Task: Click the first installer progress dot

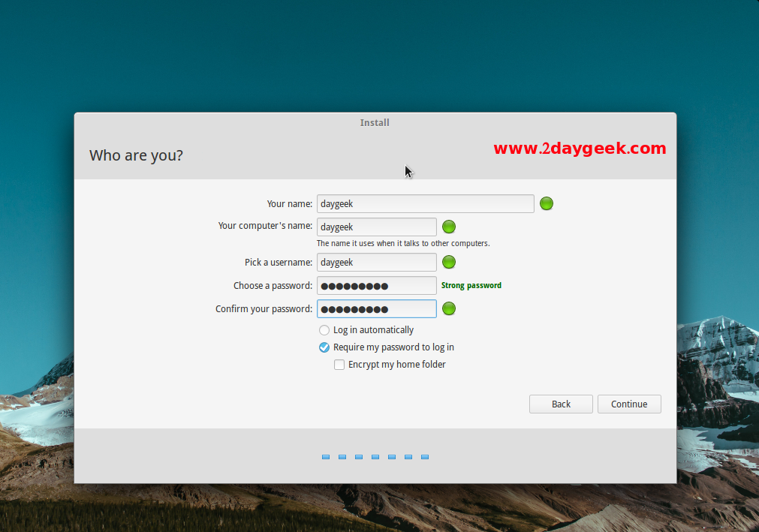Action: point(326,456)
